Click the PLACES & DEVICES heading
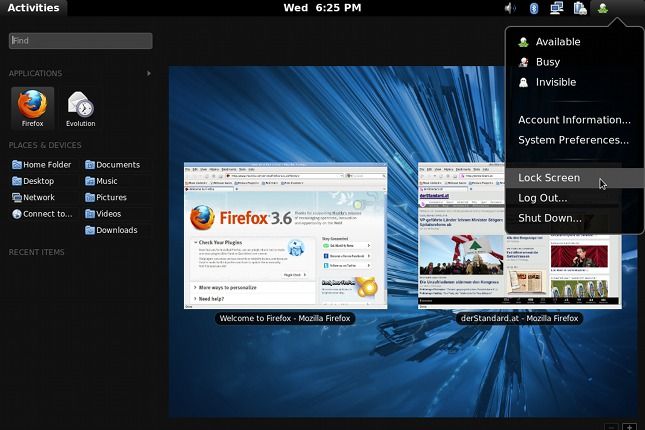Viewport: 645px width, 430px height. pos(45,145)
